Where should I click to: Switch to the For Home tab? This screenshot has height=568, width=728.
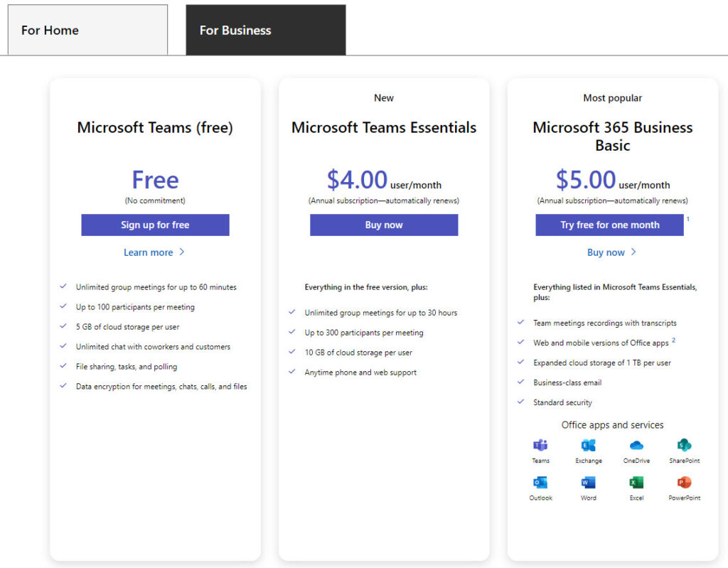point(87,30)
